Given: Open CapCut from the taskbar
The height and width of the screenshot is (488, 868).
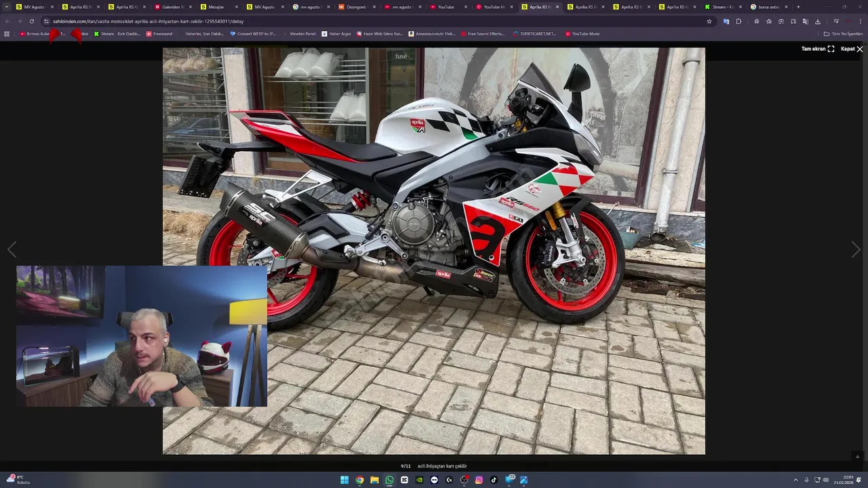Looking at the screenshot, I should 404,480.
